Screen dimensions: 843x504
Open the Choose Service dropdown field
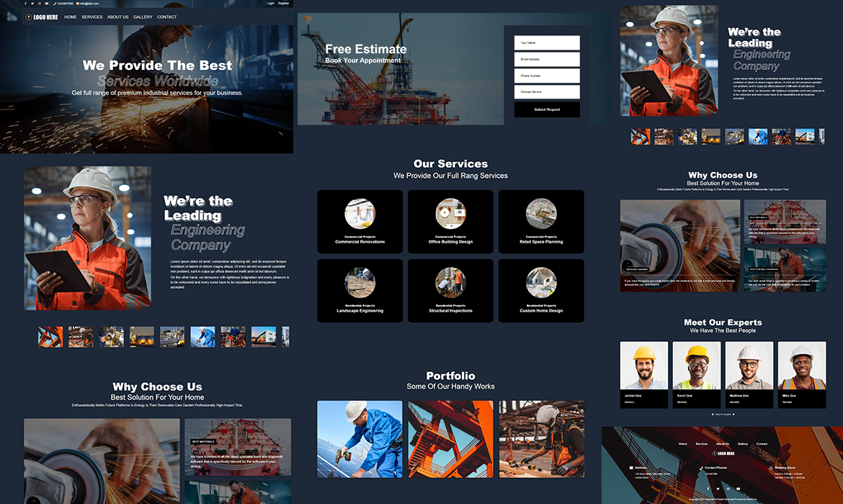coord(546,92)
